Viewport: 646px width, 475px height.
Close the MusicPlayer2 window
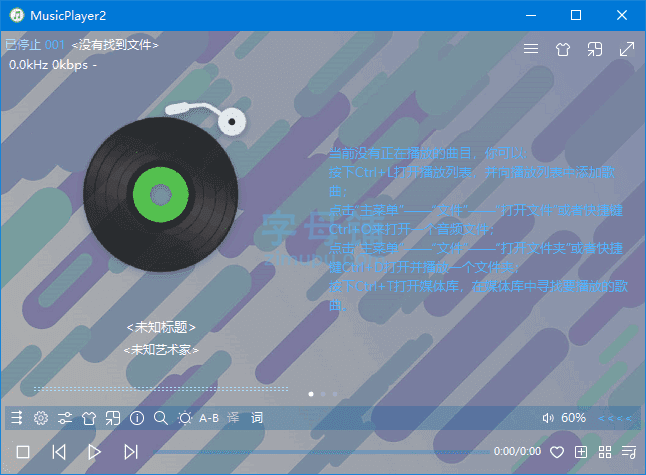[622, 15]
